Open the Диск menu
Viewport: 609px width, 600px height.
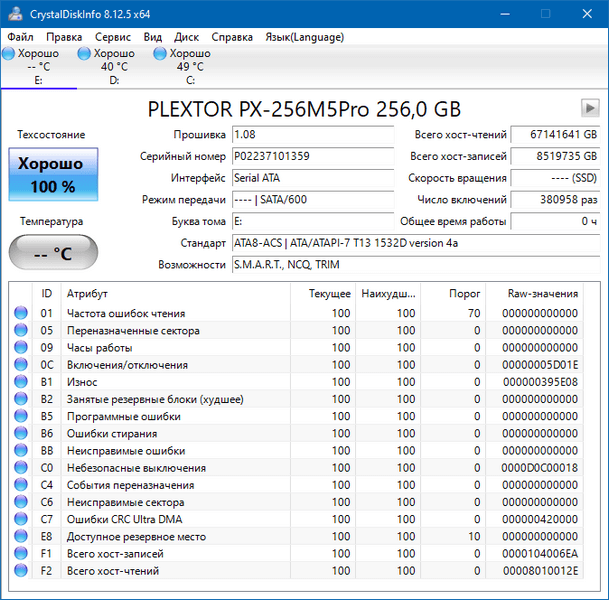(187, 37)
